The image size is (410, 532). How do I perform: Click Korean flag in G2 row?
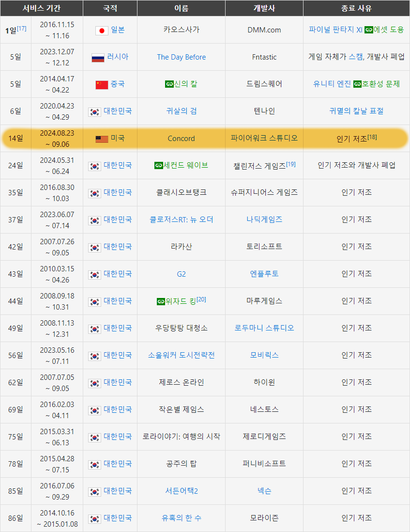[94, 275]
